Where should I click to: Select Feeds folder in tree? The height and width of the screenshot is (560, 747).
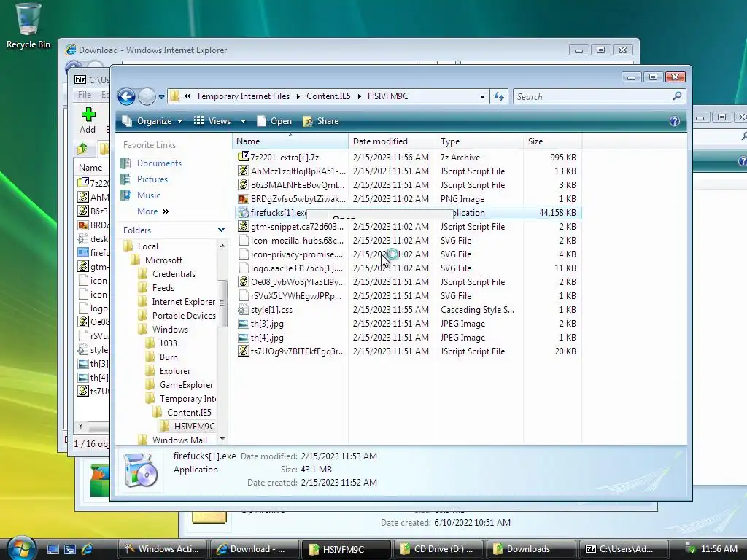click(x=163, y=287)
